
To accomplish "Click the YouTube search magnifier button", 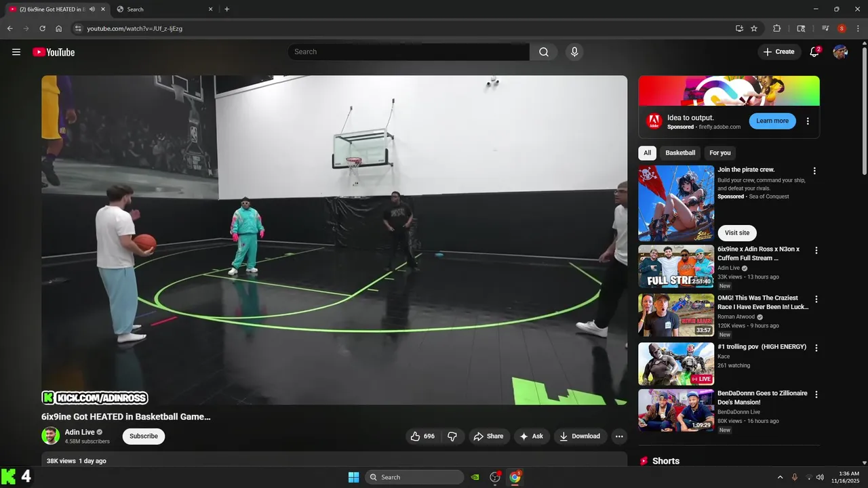I will [x=544, y=52].
